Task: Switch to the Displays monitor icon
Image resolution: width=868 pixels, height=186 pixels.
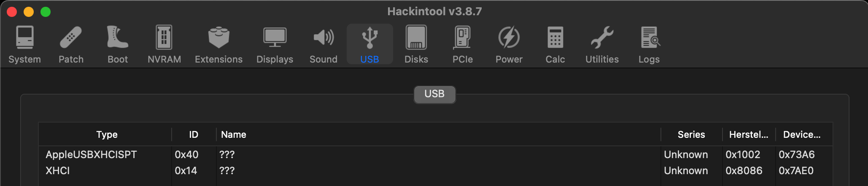Action: click(275, 38)
